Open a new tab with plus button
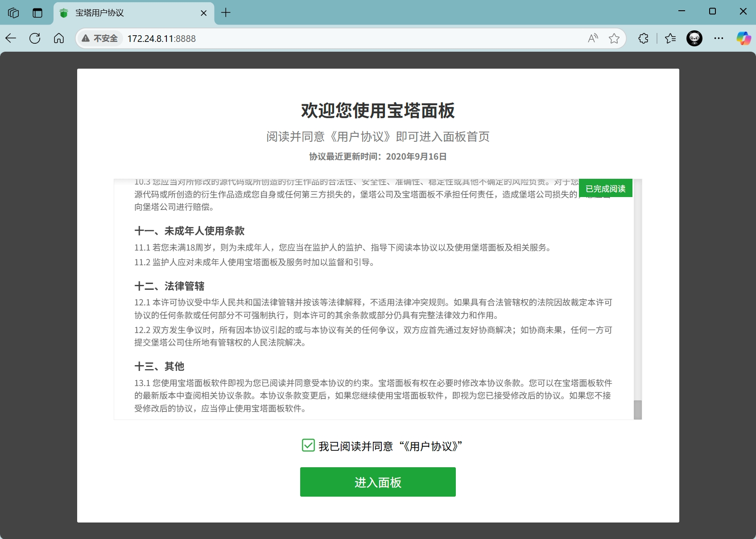This screenshot has width=756, height=539. point(226,12)
